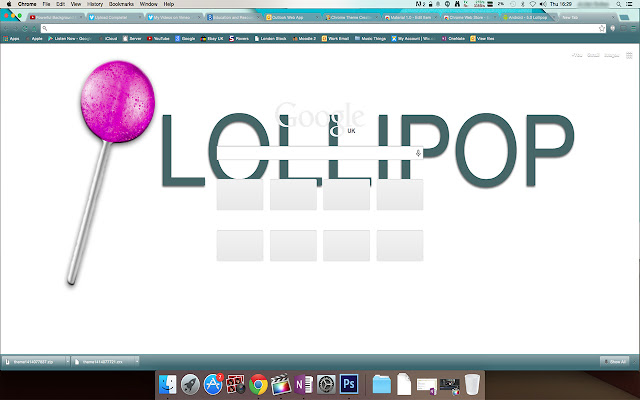Screen dimensions: 640x400
Task: Click the Show All downloads button
Action: click(x=614, y=361)
